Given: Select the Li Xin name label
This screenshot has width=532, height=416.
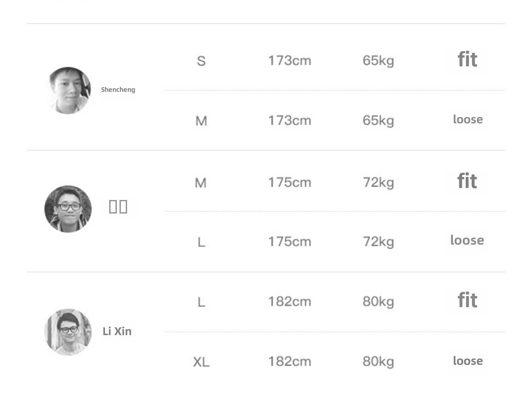Looking at the screenshot, I should pos(117,331).
